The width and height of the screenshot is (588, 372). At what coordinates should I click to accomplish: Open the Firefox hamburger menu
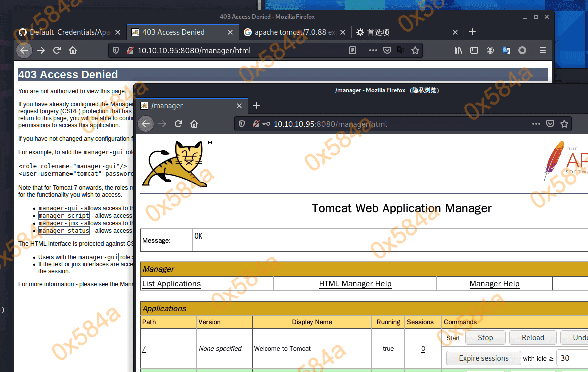[x=543, y=50]
